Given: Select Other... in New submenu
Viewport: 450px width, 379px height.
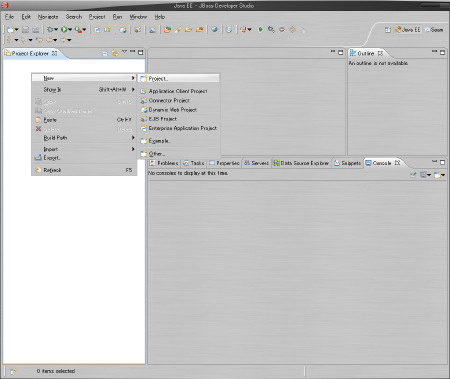Looking at the screenshot, I should (x=179, y=154).
